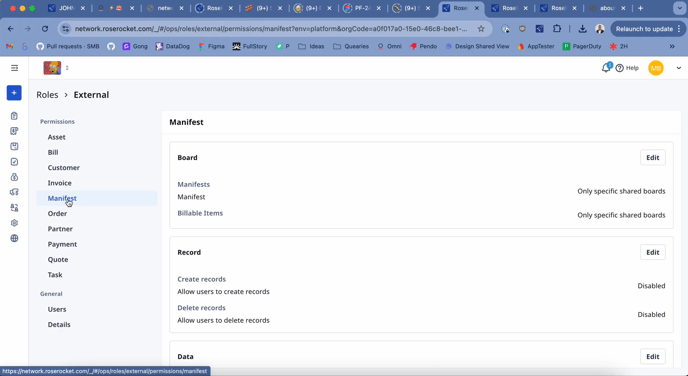Open Omni bookmark
This screenshot has height=376, width=688.
pos(390,47)
